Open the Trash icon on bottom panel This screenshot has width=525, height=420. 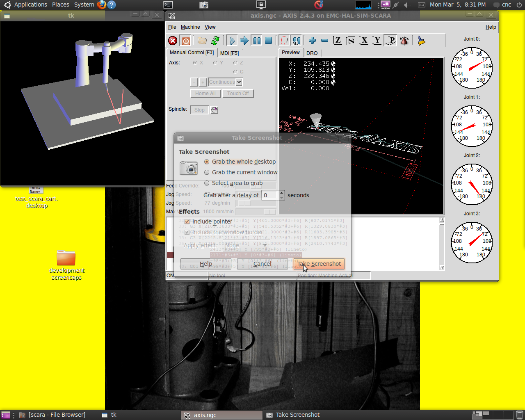(519, 415)
